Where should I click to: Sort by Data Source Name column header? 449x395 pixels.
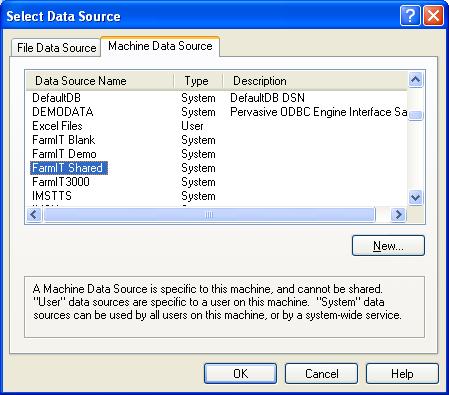click(x=100, y=81)
